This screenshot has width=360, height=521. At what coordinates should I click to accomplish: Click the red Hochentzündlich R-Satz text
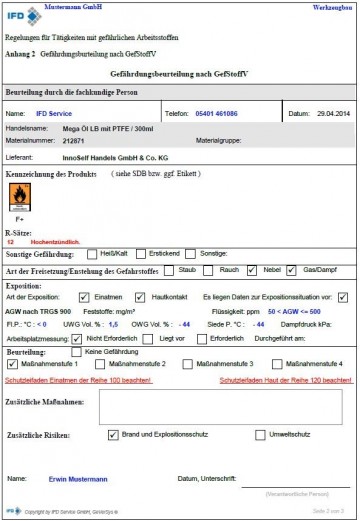point(55,242)
